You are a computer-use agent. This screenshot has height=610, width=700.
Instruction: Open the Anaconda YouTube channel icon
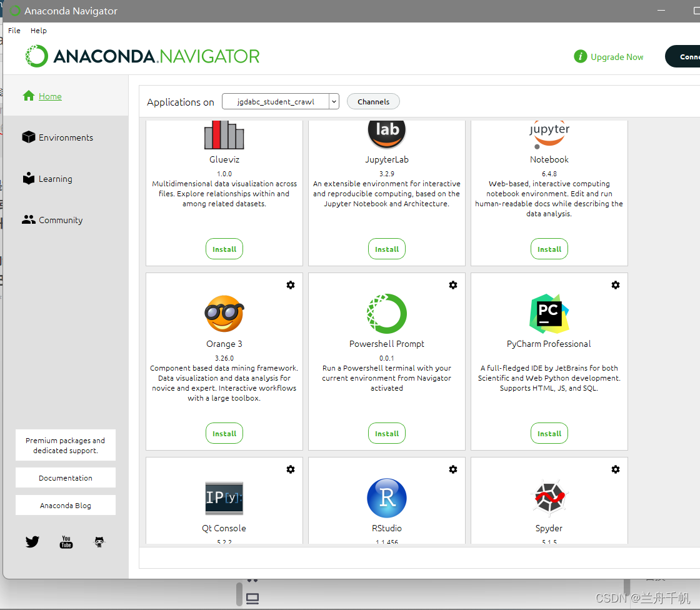66,542
